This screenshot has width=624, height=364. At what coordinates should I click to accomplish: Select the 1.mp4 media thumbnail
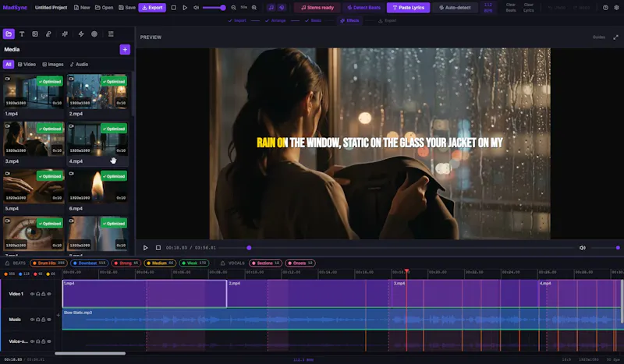34,91
